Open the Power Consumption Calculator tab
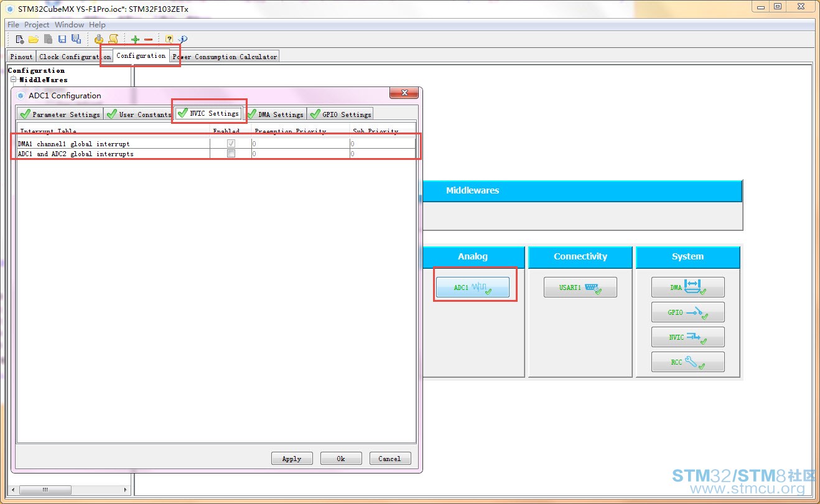The image size is (820, 504). tap(225, 57)
